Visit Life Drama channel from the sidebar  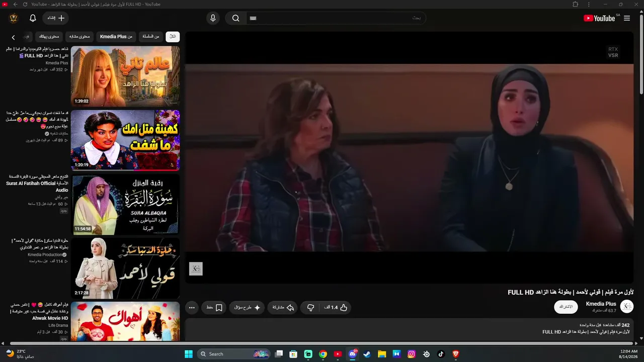(x=58, y=325)
